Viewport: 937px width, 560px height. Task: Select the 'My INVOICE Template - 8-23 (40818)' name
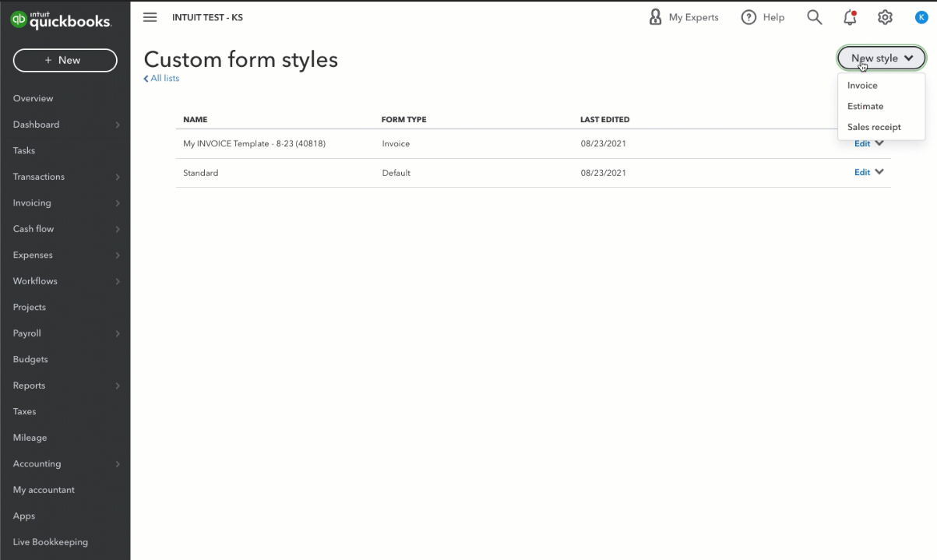(x=254, y=144)
